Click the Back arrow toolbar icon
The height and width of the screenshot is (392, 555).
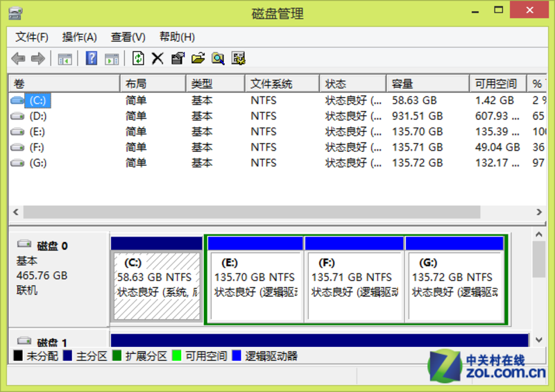click(18, 58)
